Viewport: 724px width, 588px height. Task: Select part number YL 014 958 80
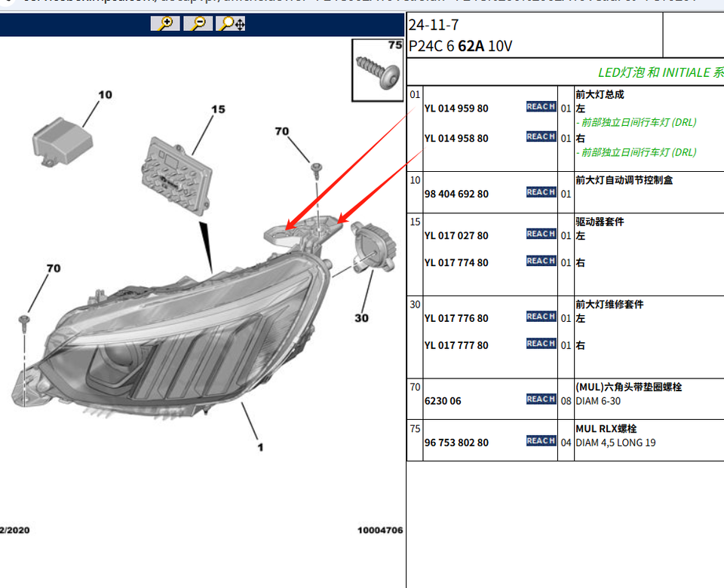[456, 139]
